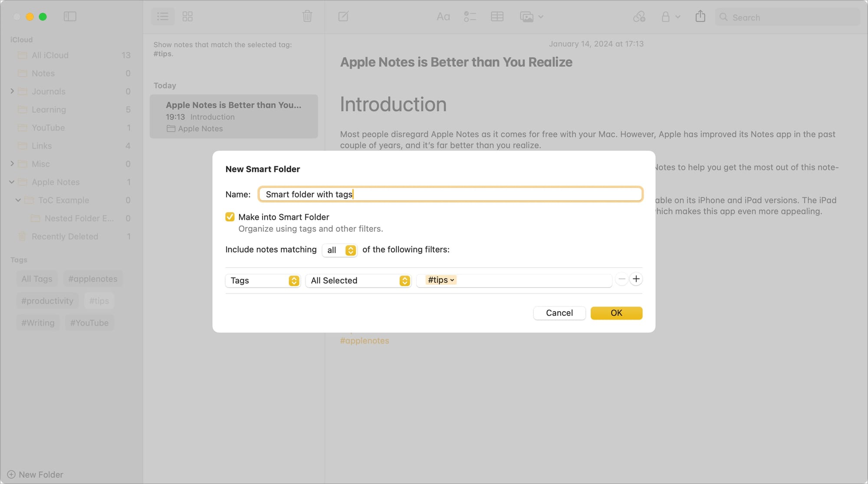Screen dimensions: 868x484
Task: Open the Tags filter type dropdown
Action: pyautogui.click(x=263, y=281)
